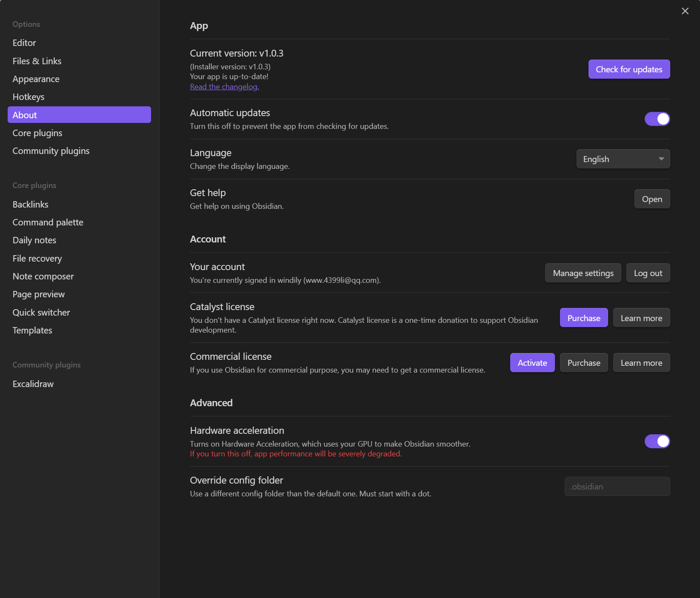Image resolution: width=700 pixels, height=598 pixels.
Task: Purchase a Catalyst license
Action: tap(583, 318)
